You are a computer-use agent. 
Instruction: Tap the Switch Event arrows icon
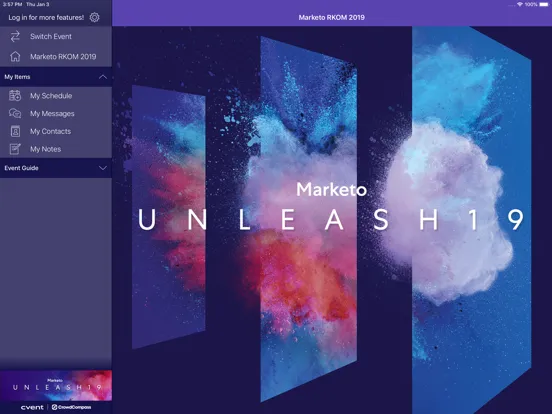pyautogui.click(x=15, y=36)
